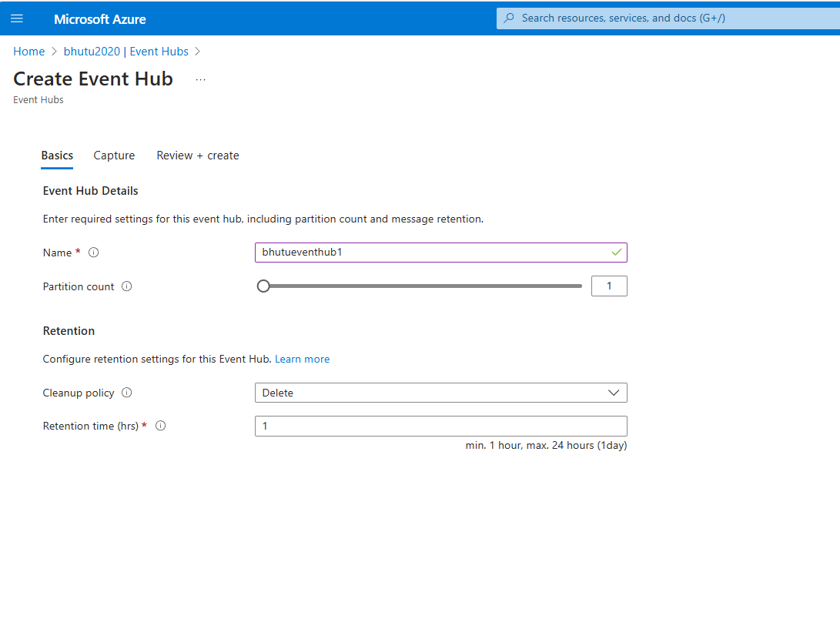Switch to the Capture tab

pyautogui.click(x=114, y=156)
